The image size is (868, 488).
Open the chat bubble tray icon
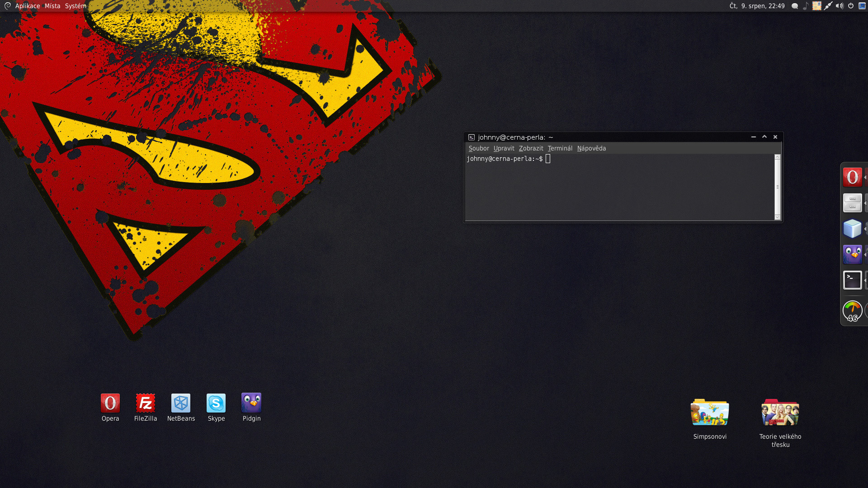pos(795,6)
